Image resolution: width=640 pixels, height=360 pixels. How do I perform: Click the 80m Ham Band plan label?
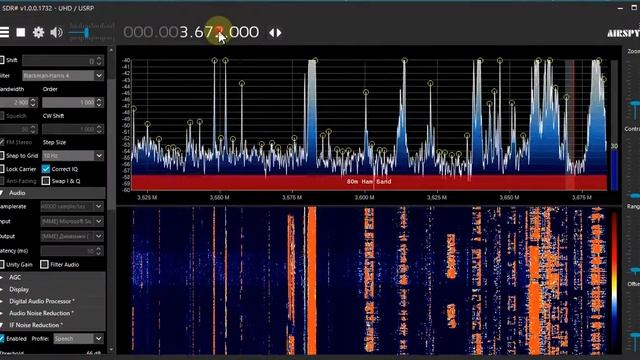tap(369, 182)
